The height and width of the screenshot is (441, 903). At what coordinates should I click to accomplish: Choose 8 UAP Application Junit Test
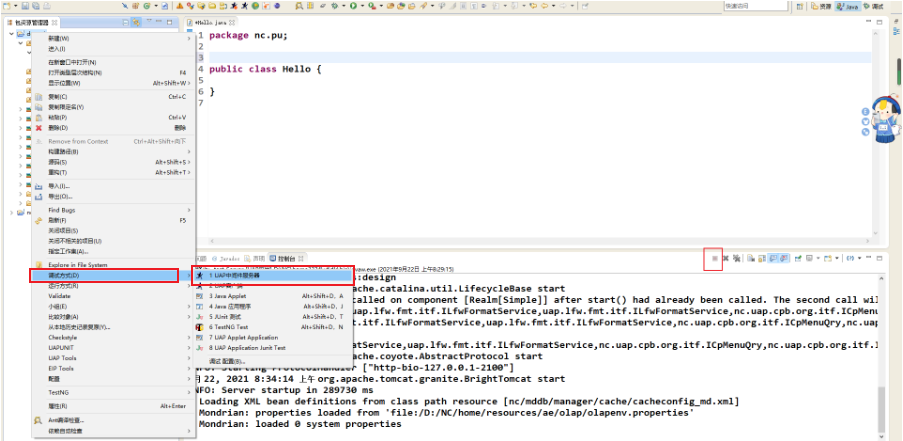pos(271,348)
